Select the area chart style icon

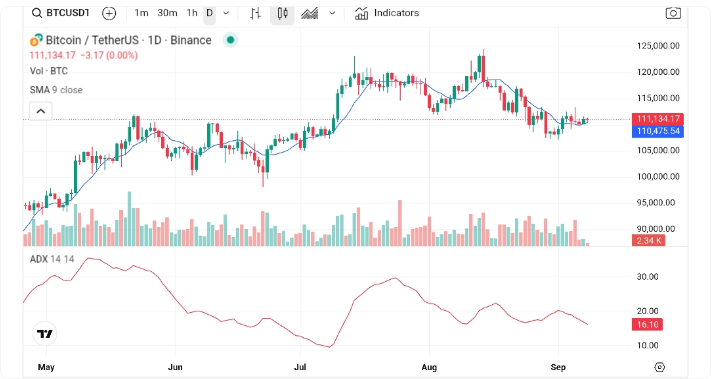(310, 14)
